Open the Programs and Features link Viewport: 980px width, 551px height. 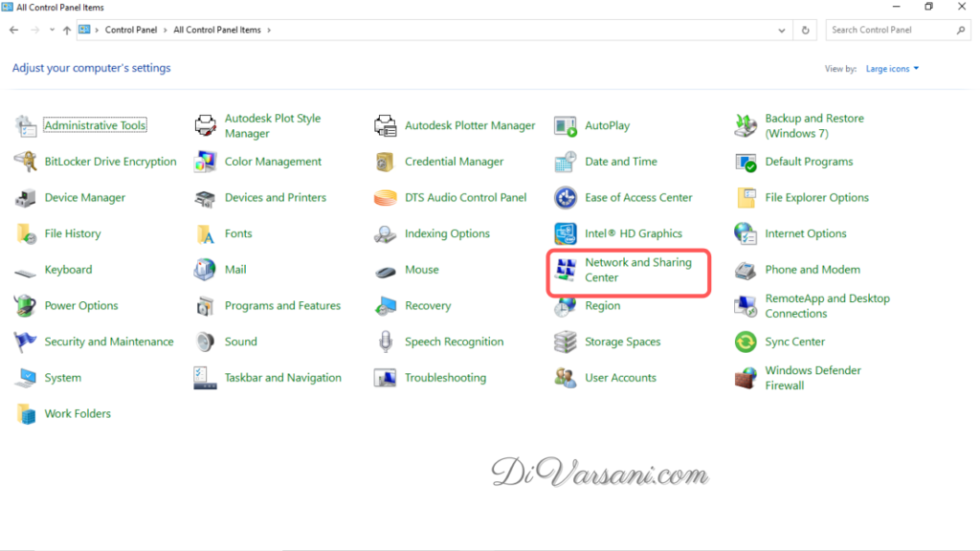click(282, 306)
